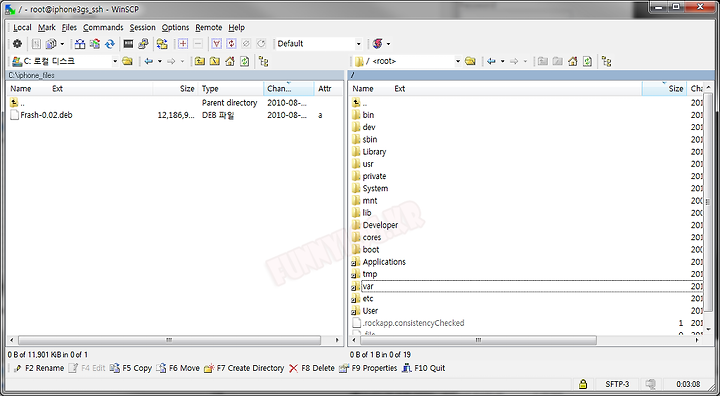Screen dimensions: 720x396
Task: Click F5 Copy button
Action: point(131,368)
